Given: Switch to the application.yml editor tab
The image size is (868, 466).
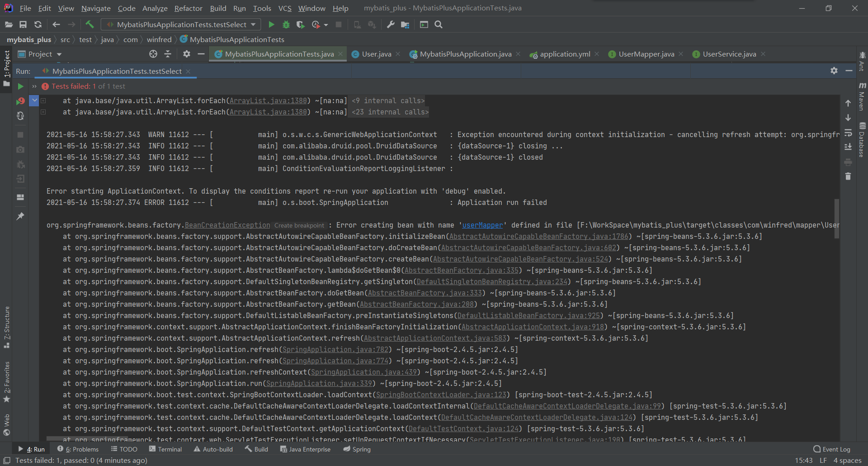Looking at the screenshot, I should click(565, 54).
